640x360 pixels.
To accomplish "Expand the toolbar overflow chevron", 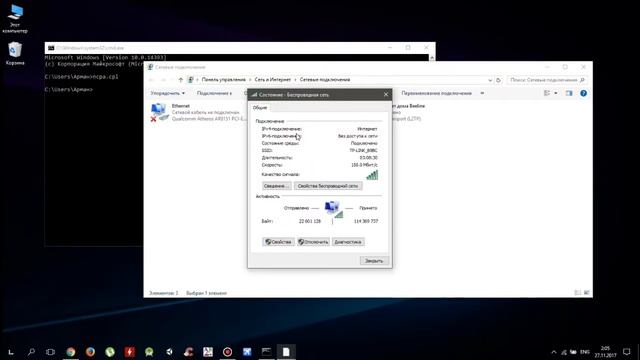I will [482, 93].
